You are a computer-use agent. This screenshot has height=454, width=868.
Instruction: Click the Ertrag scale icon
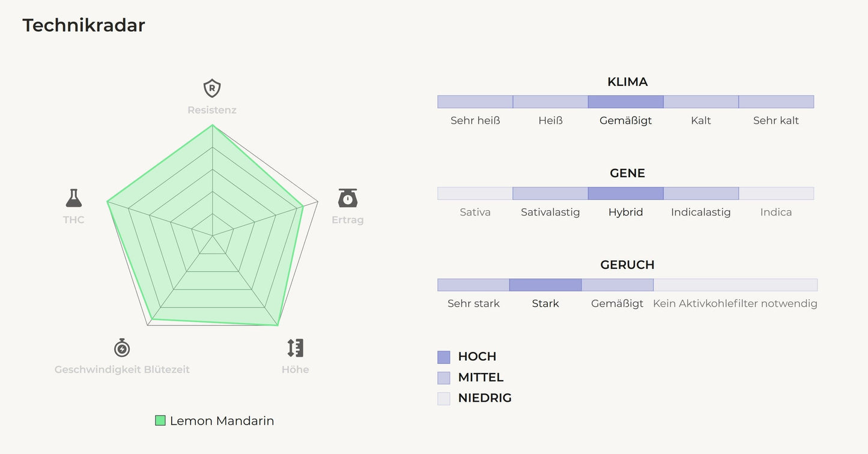pos(348,198)
